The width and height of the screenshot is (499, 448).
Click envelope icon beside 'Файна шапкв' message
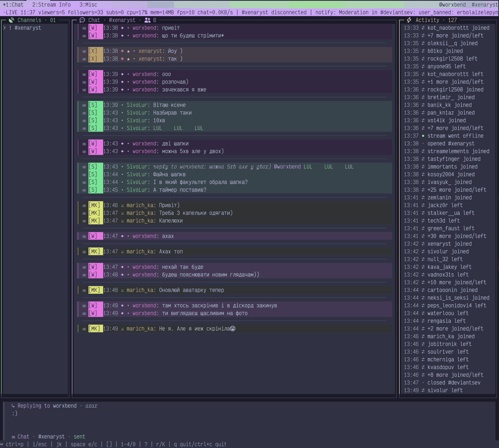(x=84, y=175)
